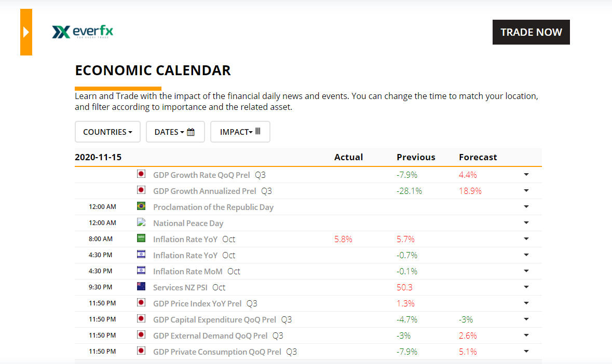Viewport: 612px width, 364px height.
Task: Open the COUNTRIES filter dropdown
Action: [x=107, y=132]
